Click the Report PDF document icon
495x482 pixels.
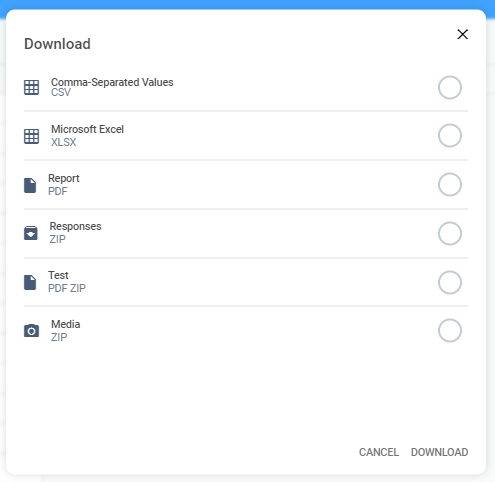(30, 185)
